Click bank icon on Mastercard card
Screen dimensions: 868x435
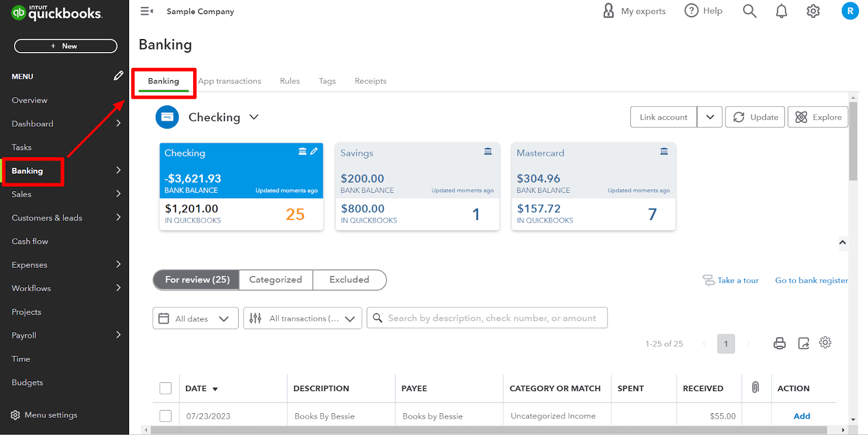tap(664, 152)
